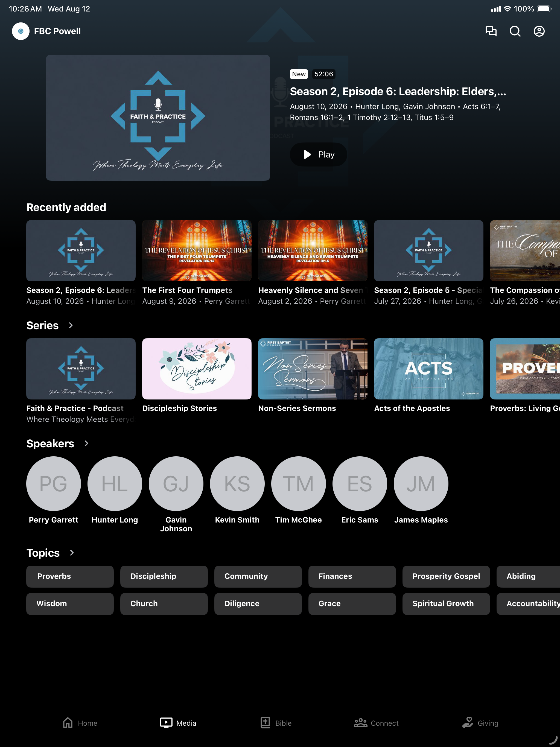
Task: Tap the Wi-Fi status icon
Action: pyautogui.click(x=507, y=9)
